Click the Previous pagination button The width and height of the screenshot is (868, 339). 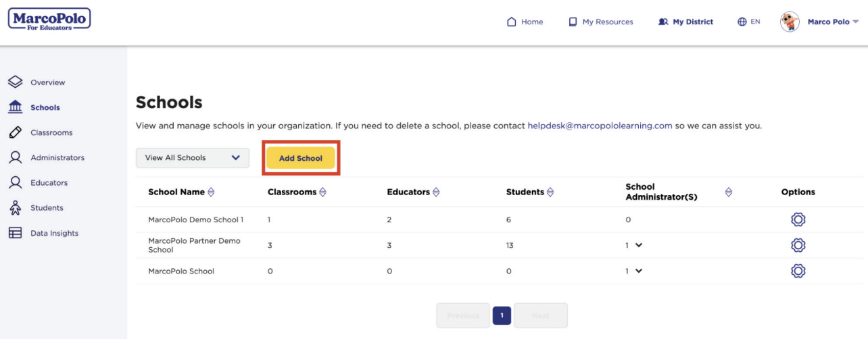463,315
